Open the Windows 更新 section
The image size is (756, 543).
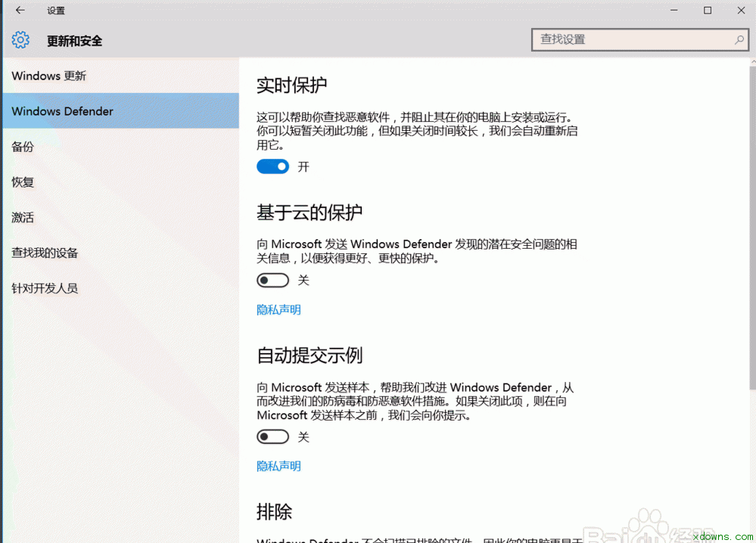120,76
